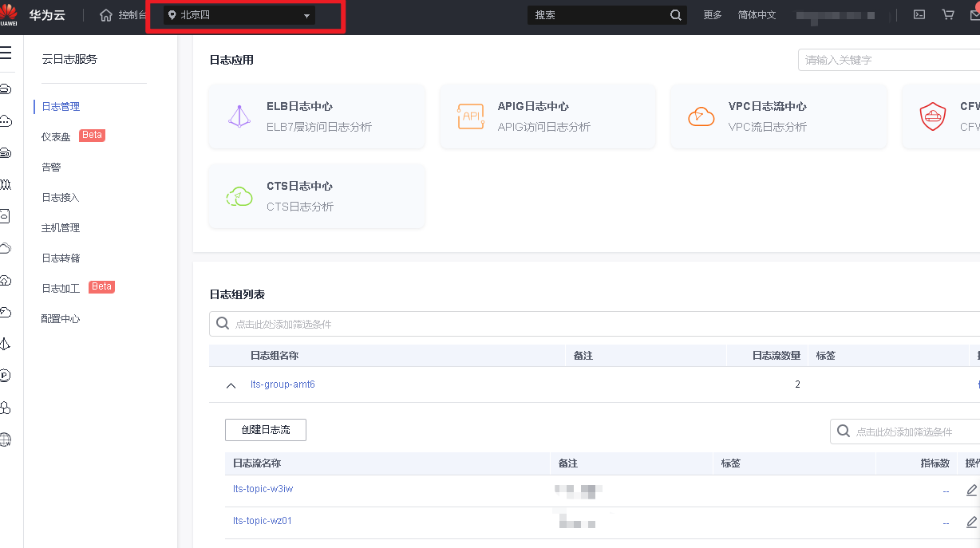
Task: Collapse the lts-group-amt6 log group row
Action: (231, 385)
